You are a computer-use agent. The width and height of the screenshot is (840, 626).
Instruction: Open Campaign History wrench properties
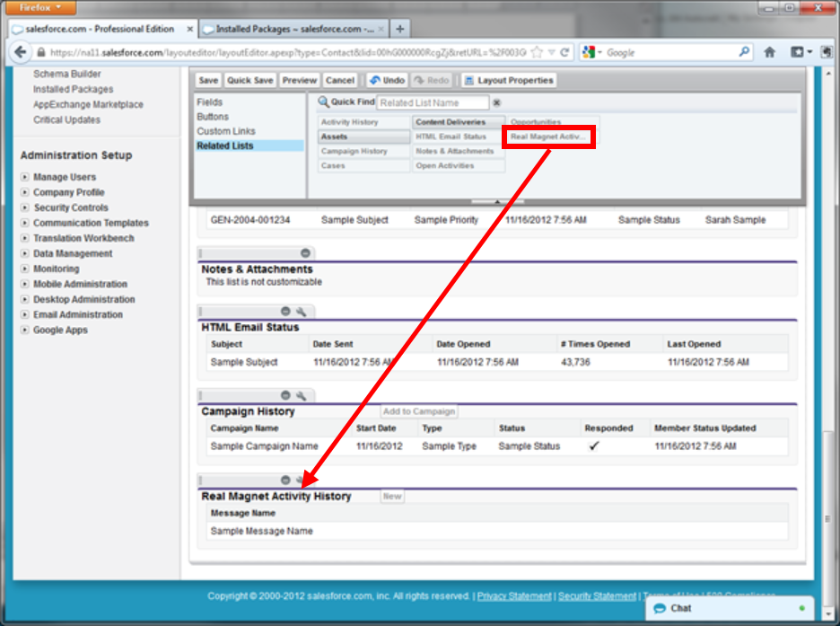[x=301, y=395]
